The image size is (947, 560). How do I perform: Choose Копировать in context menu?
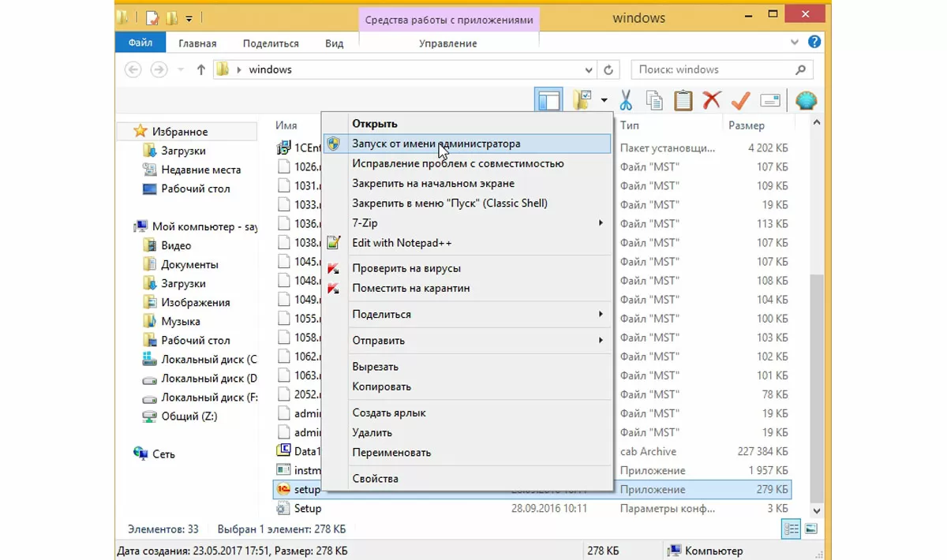pyautogui.click(x=467, y=386)
